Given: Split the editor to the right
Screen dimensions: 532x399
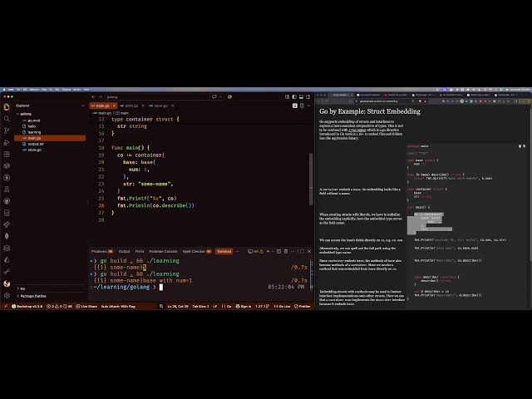Looking at the screenshot, I should click(x=302, y=106).
